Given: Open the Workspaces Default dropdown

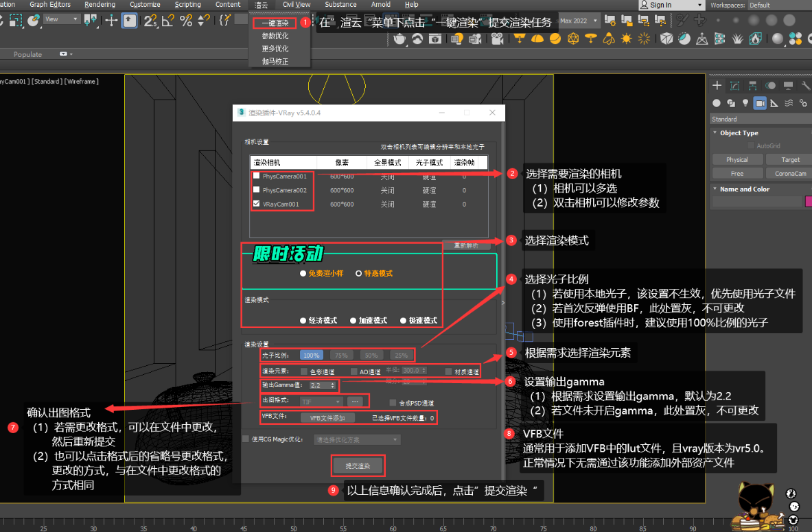Looking at the screenshot, I should pos(780,5).
